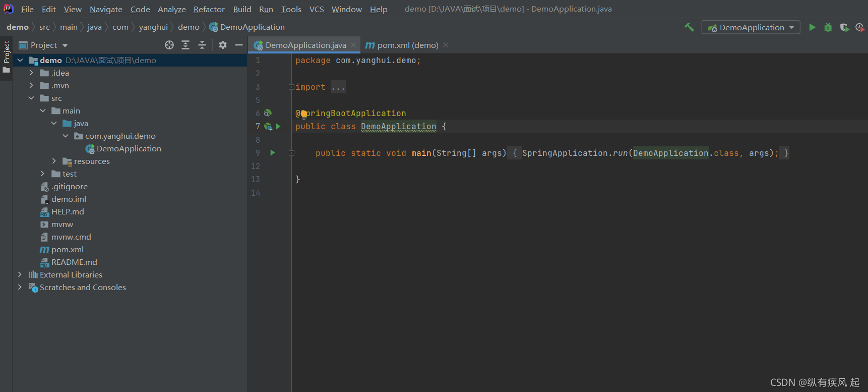Hide the Project tool window
This screenshot has width=868, height=392.
pos(239,45)
